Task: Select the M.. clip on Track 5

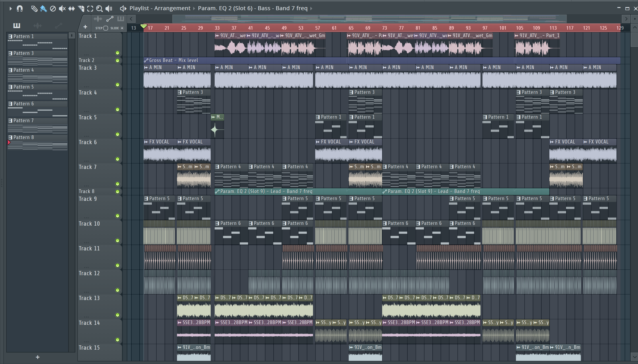Action: (x=217, y=126)
